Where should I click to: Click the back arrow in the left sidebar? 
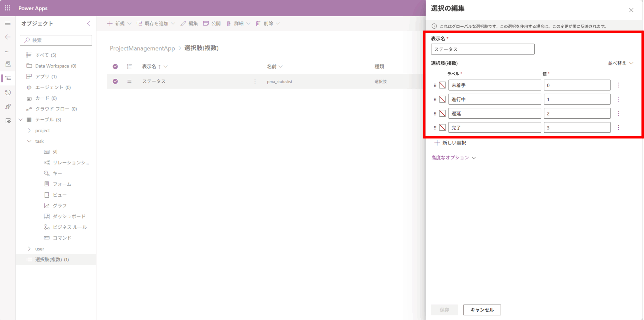(8, 37)
